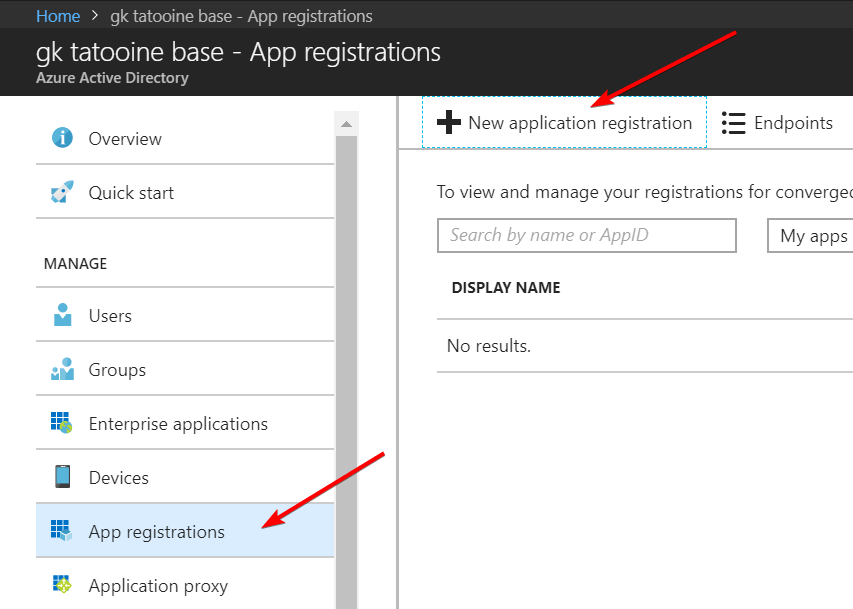Switch to Quick start page
This screenshot has width=853, height=609.
130,191
